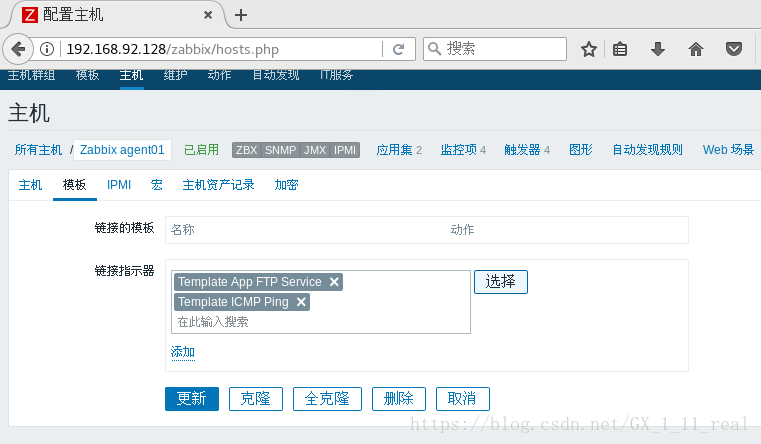The height and width of the screenshot is (444, 761).
Task: Go to browser home icon
Action: (x=695, y=49)
